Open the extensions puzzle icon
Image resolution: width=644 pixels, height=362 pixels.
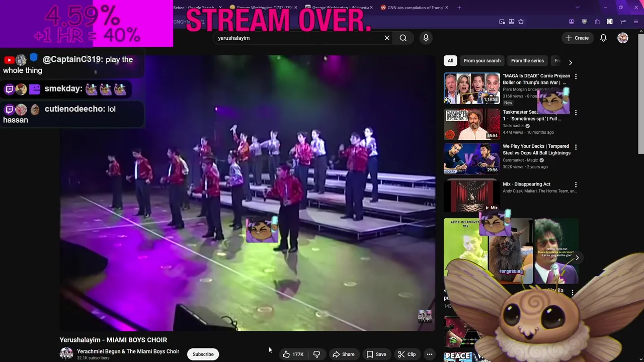point(597,22)
